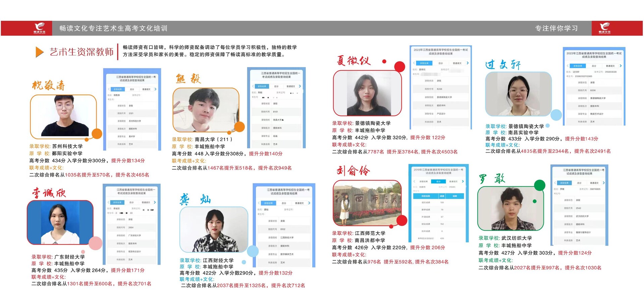The width and height of the screenshot is (644, 299).
Task: Select the line 原学校: 南昌实验中学
Action: pyautogui.click(x=512, y=132)
